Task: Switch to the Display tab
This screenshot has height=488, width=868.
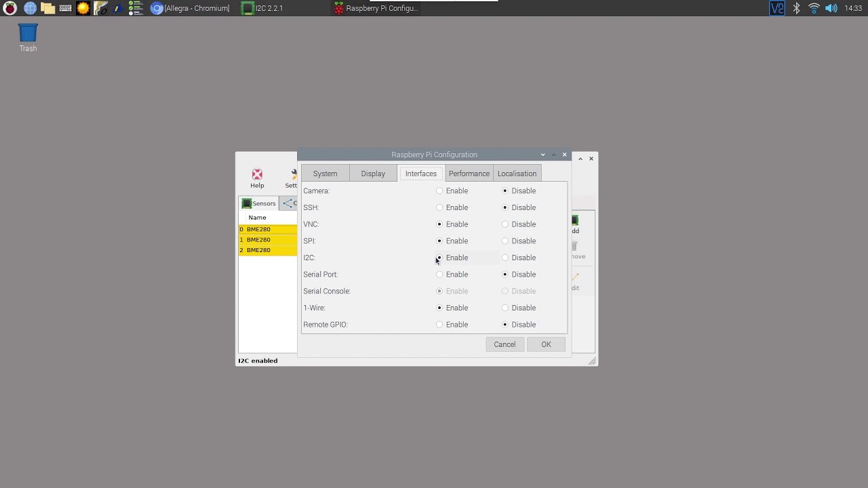Action: (x=373, y=174)
